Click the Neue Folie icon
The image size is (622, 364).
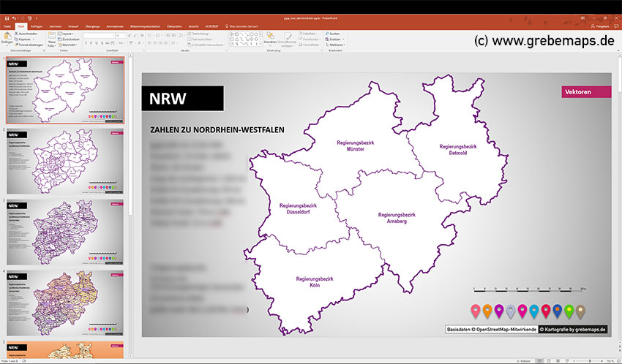52,38
